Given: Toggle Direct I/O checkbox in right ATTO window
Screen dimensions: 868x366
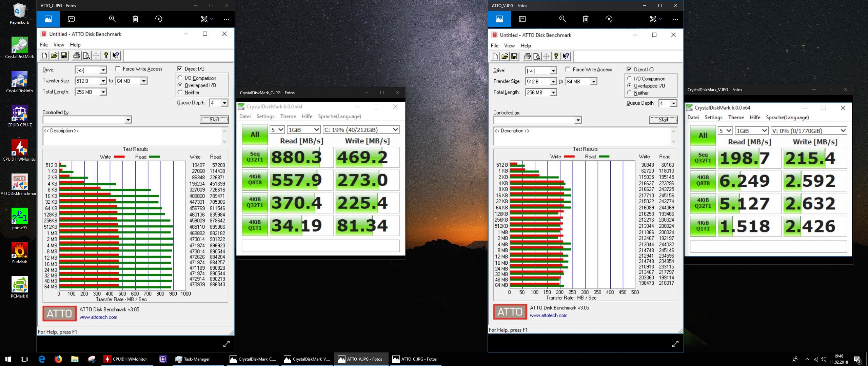Looking at the screenshot, I should (629, 69).
